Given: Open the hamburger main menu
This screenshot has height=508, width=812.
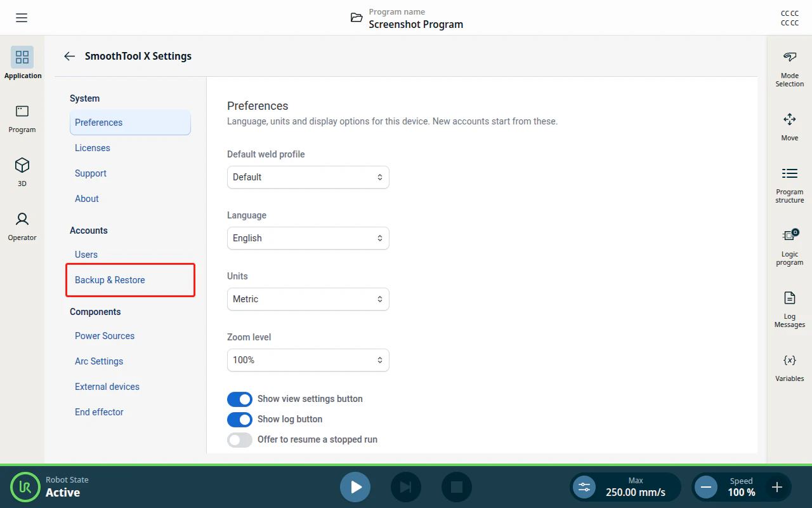Looking at the screenshot, I should (x=22, y=18).
